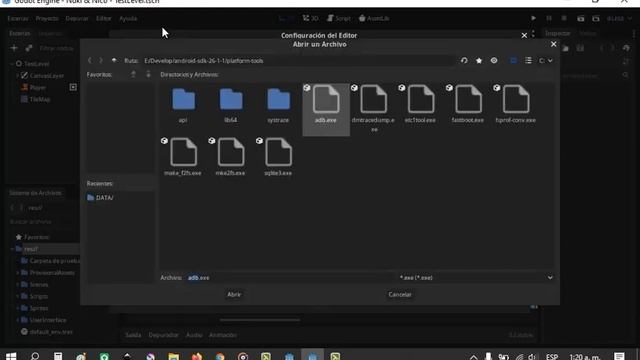Open the Sprites folder in filesystem
The height and width of the screenshot is (360, 640).
coord(35,308)
